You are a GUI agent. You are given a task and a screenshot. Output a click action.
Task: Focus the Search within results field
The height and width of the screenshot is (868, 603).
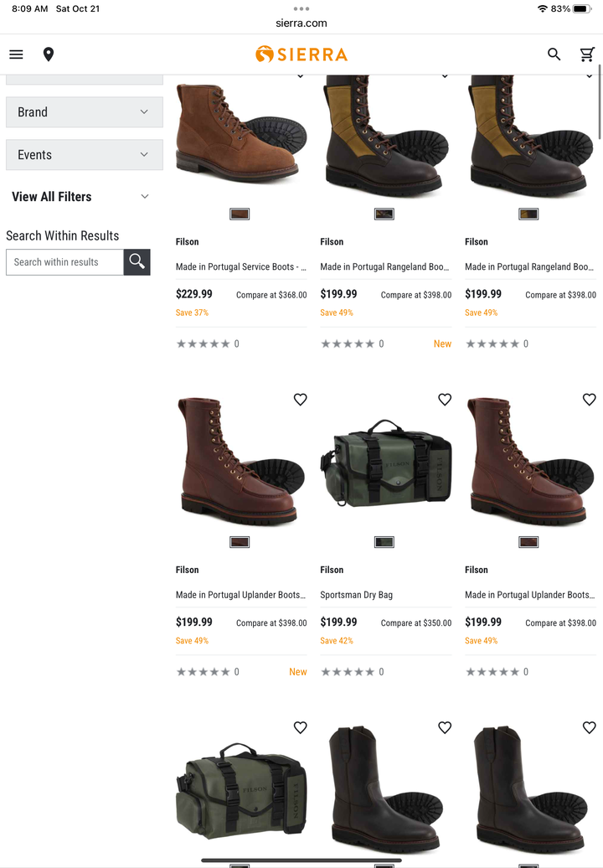[x=64, y=262]
